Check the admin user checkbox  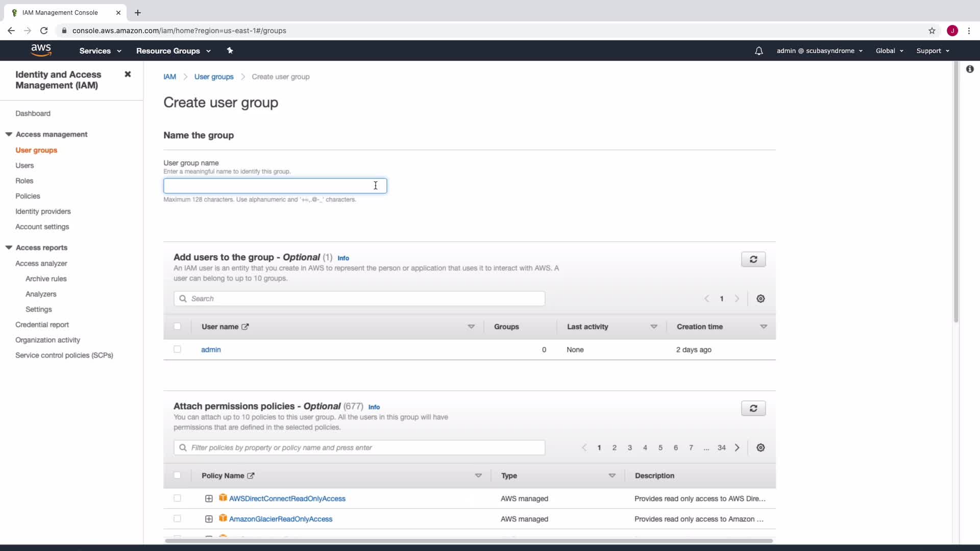177,349
